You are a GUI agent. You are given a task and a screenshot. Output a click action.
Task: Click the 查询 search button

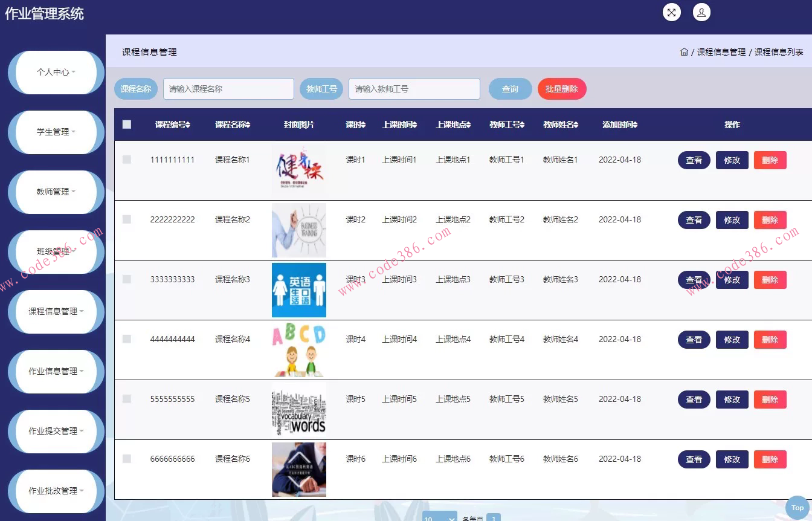click(510, 88)
